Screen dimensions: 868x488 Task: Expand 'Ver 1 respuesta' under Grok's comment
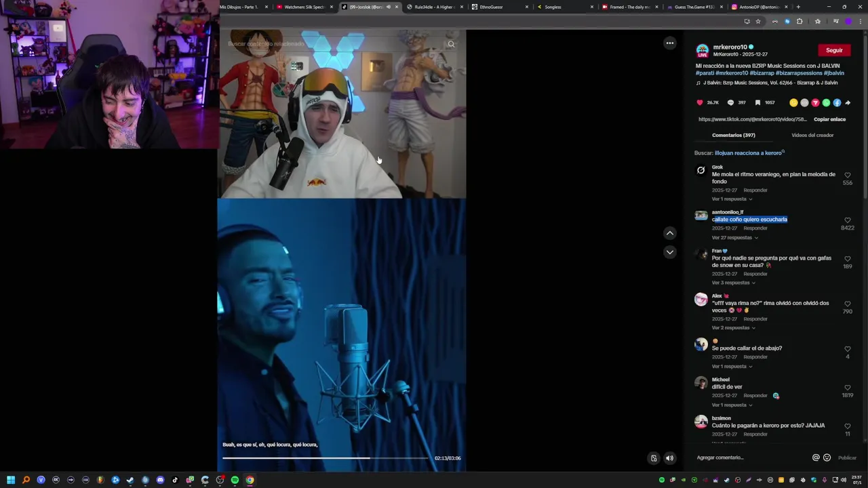tap(732, 199)
